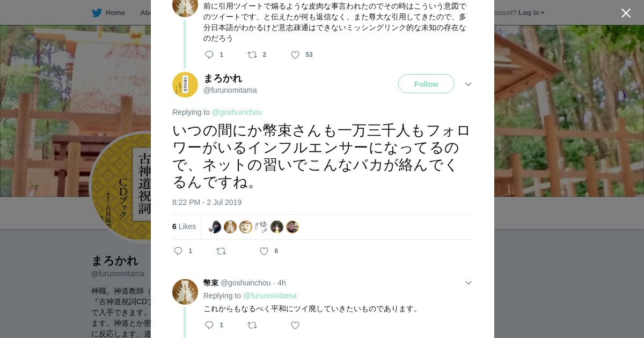
Task: Open the 6 Likes list
Action: [184, 226]
